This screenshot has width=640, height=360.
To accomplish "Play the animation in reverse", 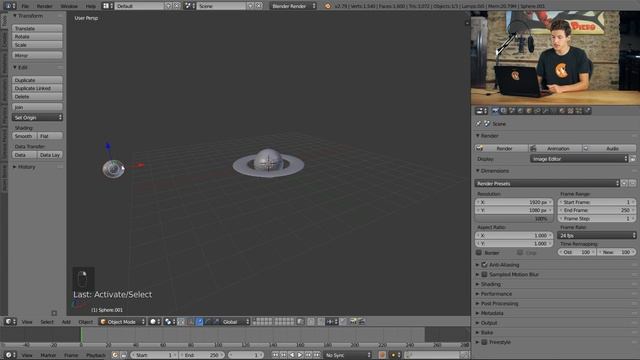I will point(292,355).
